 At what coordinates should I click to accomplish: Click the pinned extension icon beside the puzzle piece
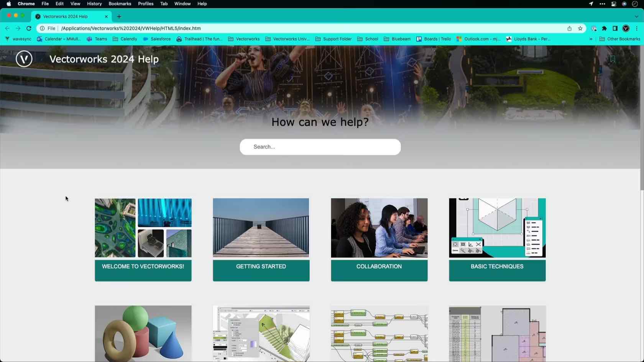point(594,28)
